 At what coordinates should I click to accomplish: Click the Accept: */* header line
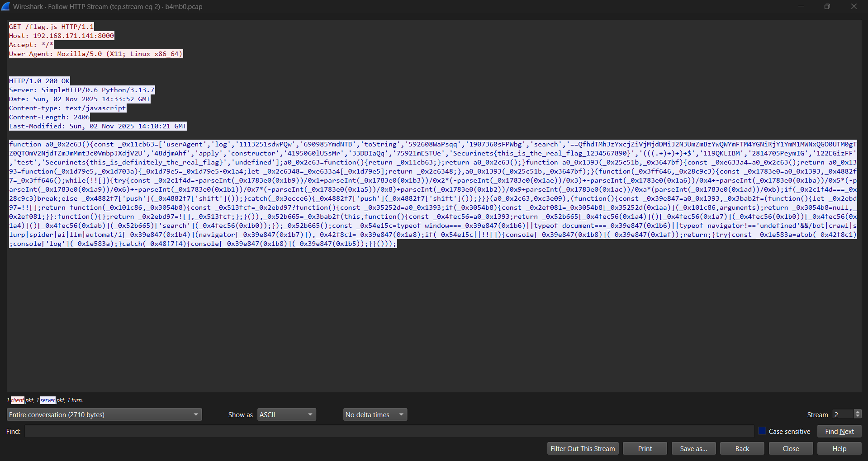pos(31,45)
